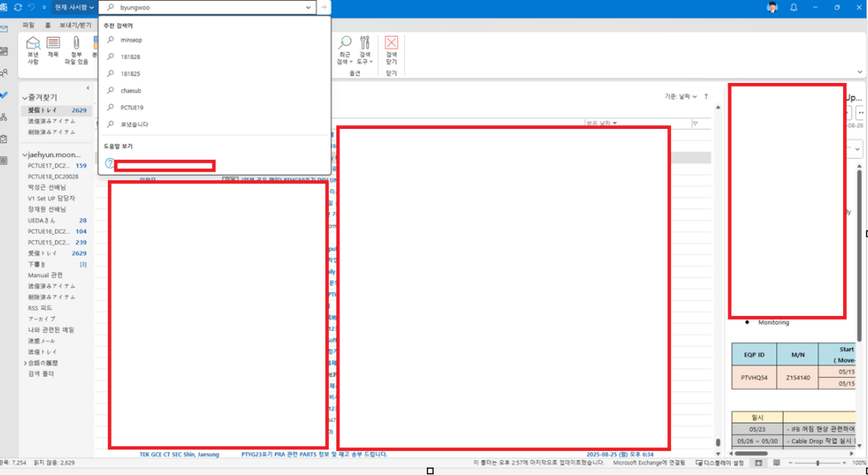This screenshot has height=475, width=868.
Task: Click the filter funnel column header
Action: click(x=695, y=124)
